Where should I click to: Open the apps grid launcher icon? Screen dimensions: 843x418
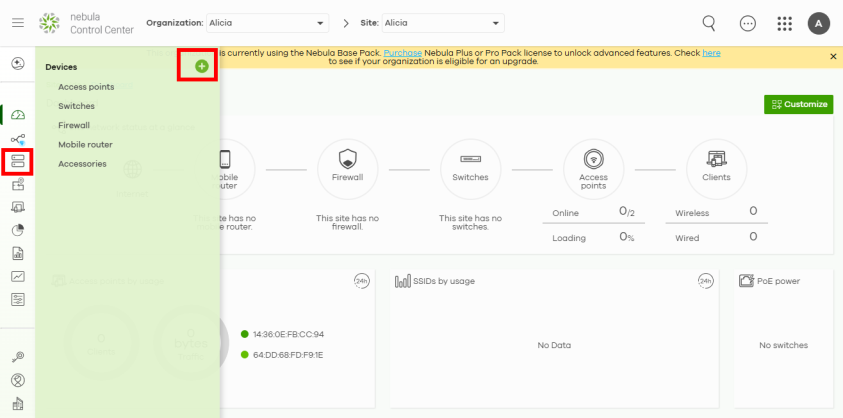[785, 23]
